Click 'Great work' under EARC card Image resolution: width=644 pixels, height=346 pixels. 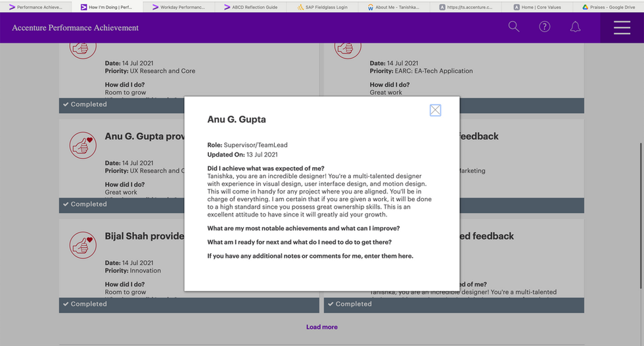[386, 93]
